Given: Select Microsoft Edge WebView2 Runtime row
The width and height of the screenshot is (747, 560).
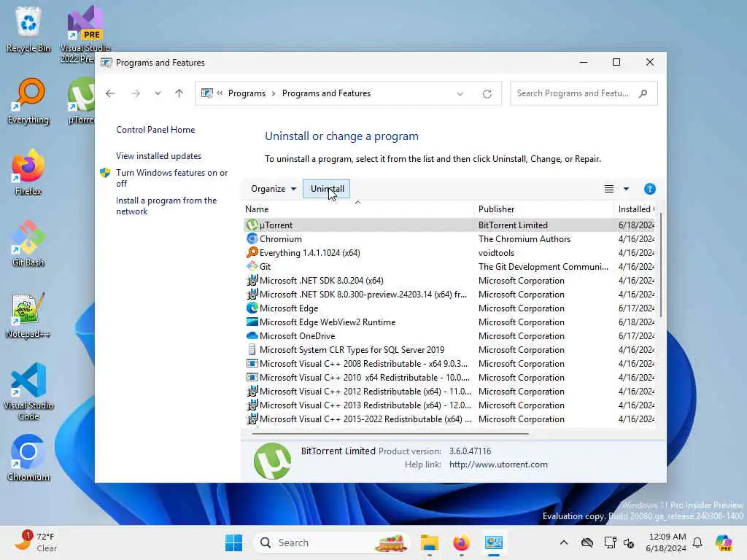Looking at the screenshot, I should 449,322.
